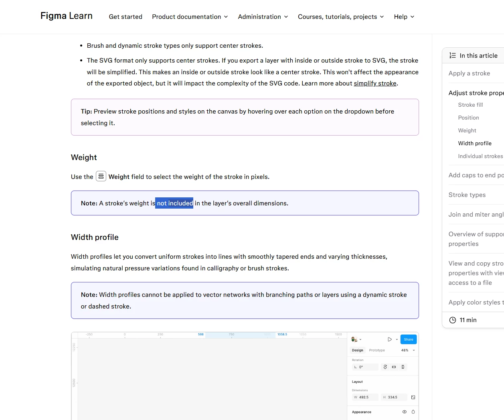Click the blue Share button
504x420 pixels.
pyautogui.click(x=409, y=339)
